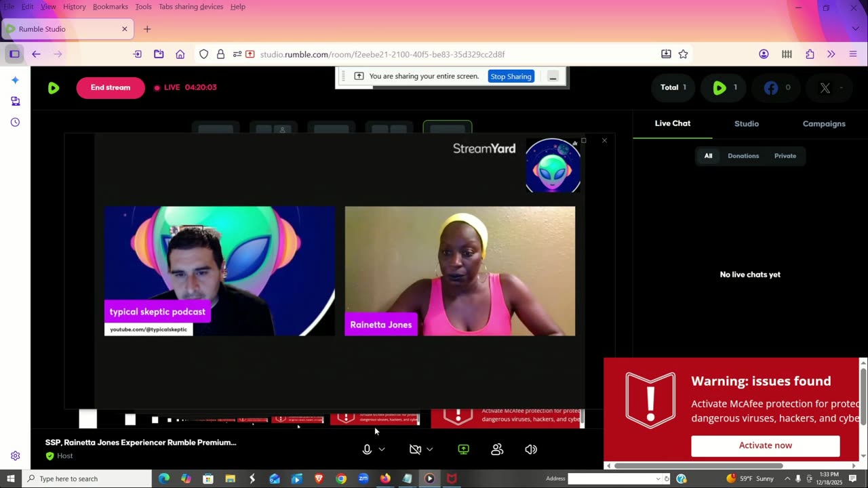Open the Firefox account icon

pyautogui.click(x=764, y=54)
